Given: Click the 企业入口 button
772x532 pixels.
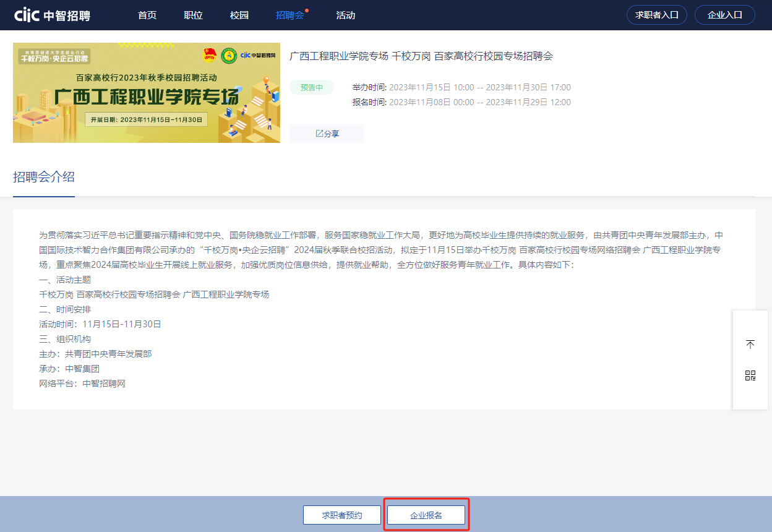Looking at the screenshot, I should [725, 15].
